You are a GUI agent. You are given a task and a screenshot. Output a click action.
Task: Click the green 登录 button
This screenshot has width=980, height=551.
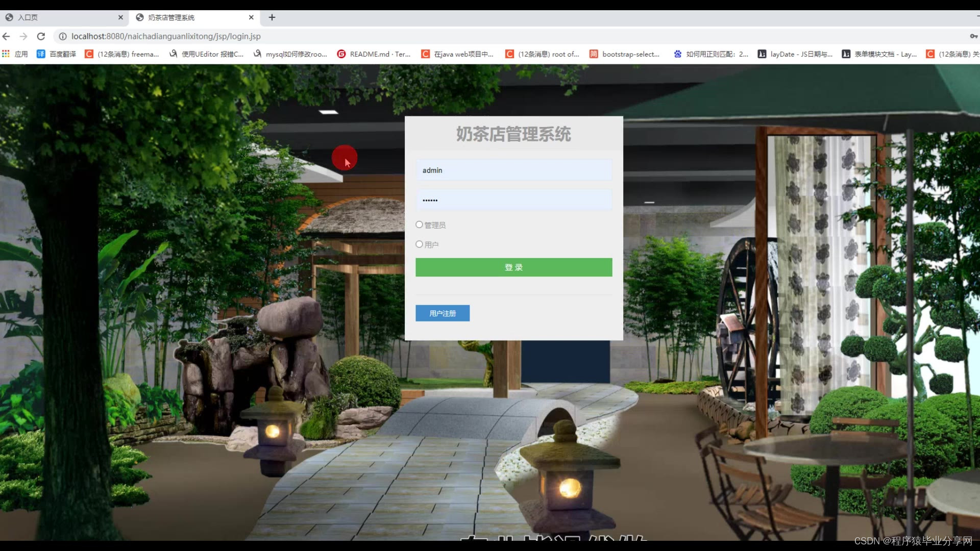point(513,267)
